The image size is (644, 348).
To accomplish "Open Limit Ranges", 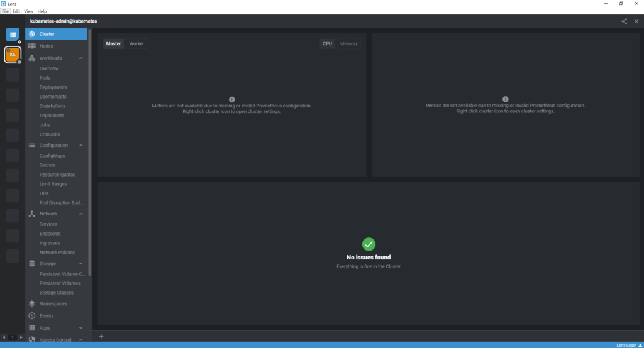I will tap(53, 184).
